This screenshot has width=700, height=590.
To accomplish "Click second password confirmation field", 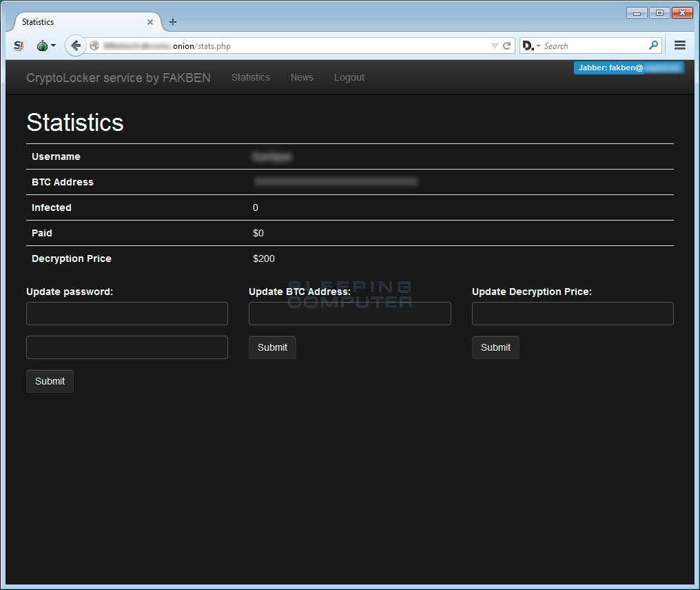I will point(127,347).
